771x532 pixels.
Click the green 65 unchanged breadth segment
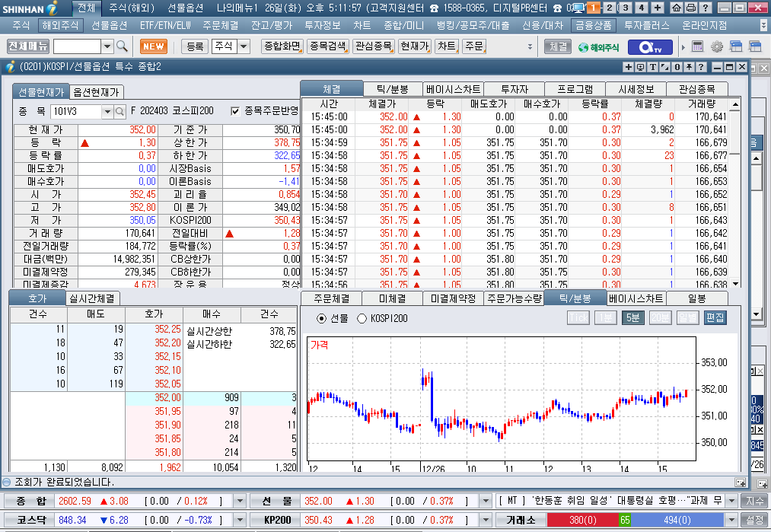coord(625,520)
